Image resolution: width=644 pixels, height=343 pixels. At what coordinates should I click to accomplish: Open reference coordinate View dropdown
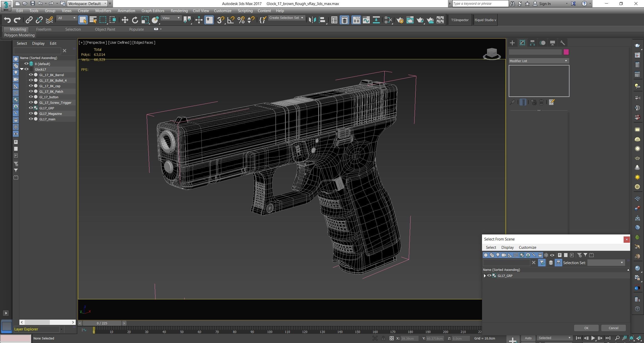coord(171,18)
